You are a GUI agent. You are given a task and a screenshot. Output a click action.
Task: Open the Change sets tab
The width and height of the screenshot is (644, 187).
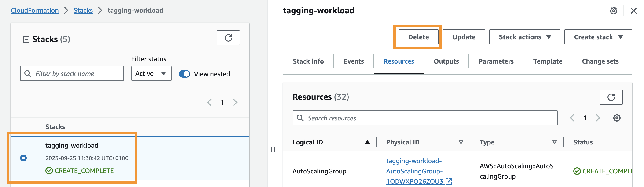click(x=600, y=61)
